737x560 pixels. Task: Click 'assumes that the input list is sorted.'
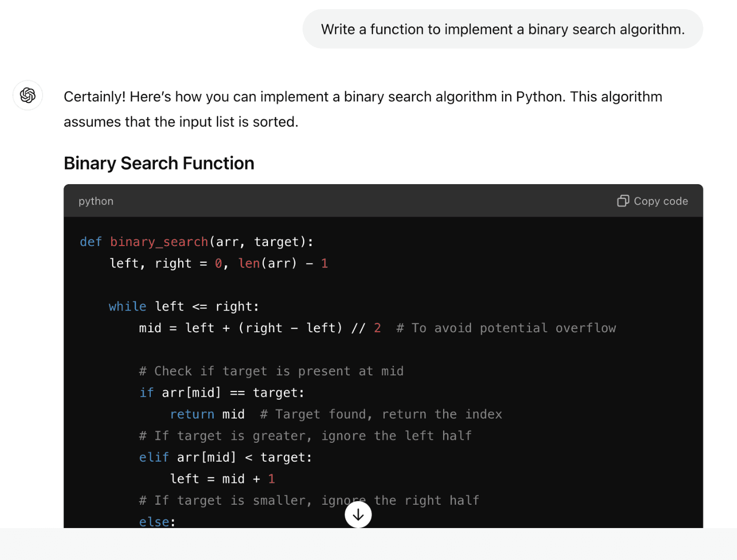[181, 122]
